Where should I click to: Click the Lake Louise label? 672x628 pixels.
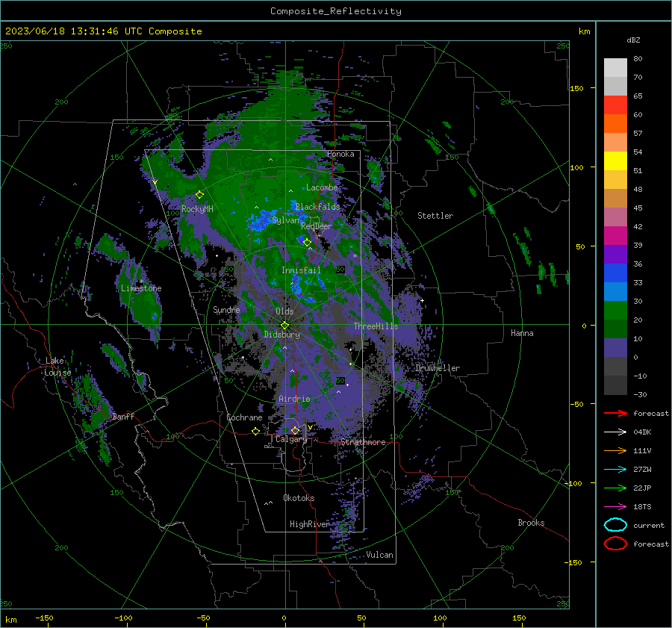(57, 367)
